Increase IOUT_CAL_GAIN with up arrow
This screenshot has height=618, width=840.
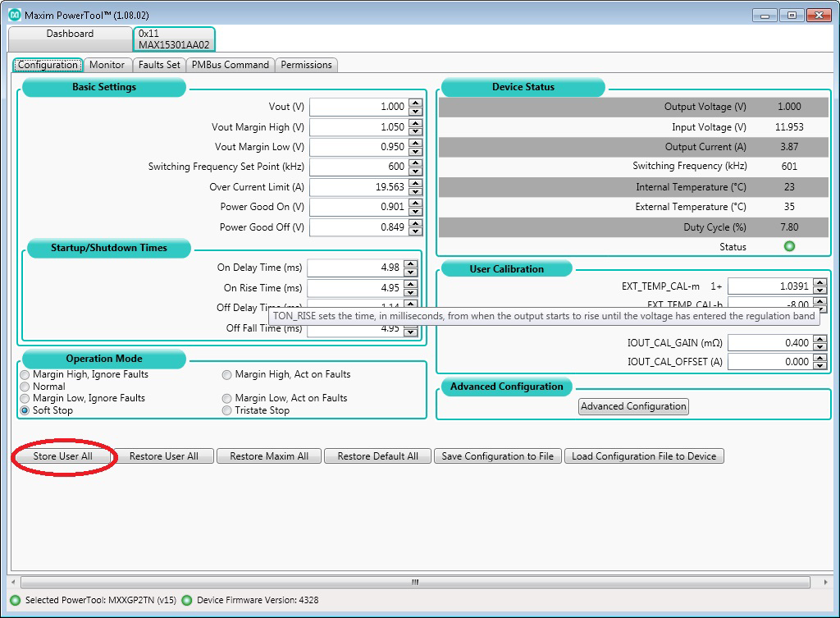tap(819, 339)
